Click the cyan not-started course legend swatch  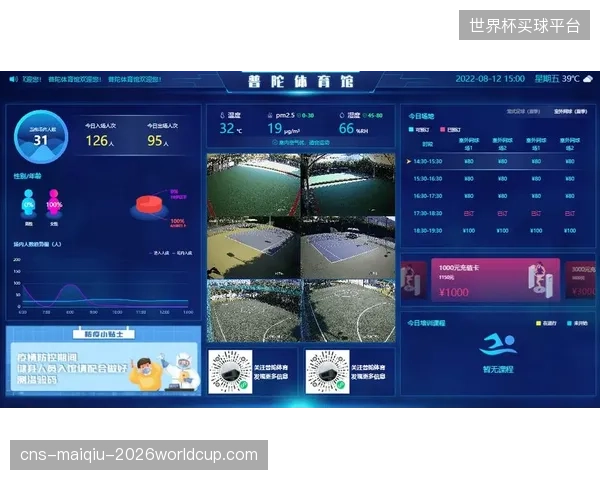pos(569,323)
